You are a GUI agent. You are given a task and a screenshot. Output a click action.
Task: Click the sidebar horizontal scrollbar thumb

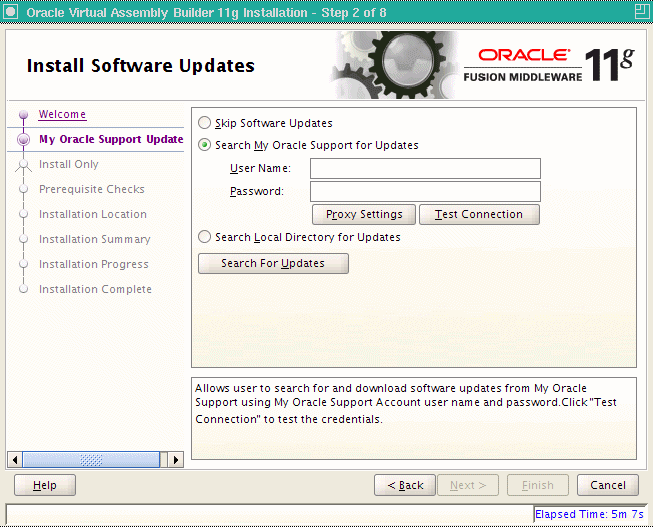(91, 460)
